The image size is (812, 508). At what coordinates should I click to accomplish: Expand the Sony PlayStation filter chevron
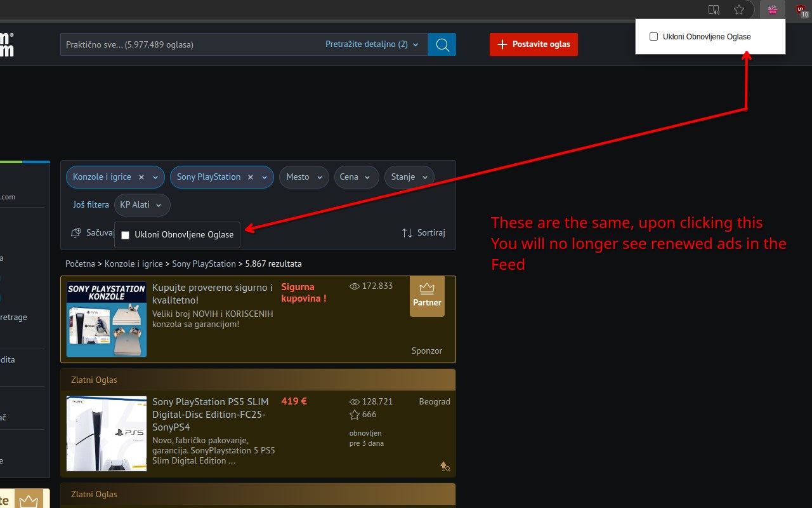265,177
